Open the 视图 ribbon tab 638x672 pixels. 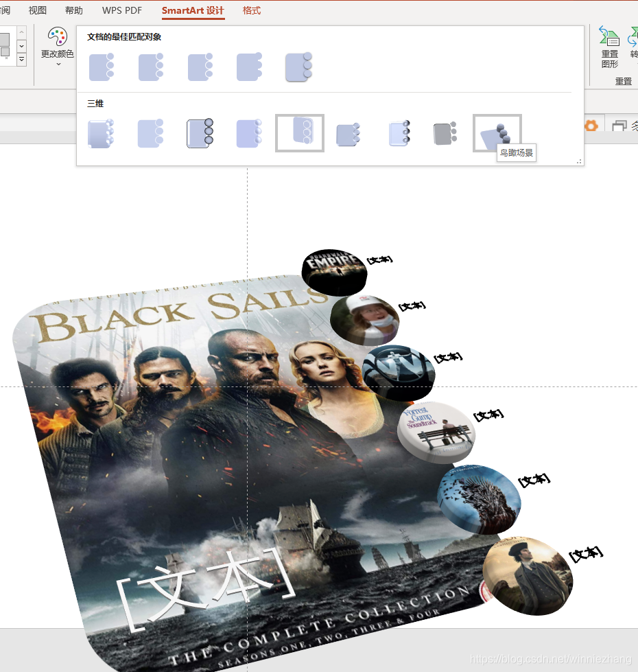[x=37, y=10]
